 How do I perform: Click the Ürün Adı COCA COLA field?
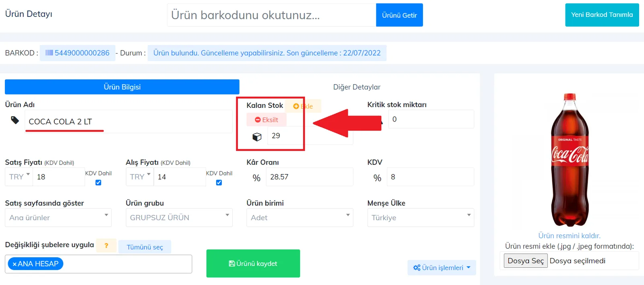(x=129, y=122)
